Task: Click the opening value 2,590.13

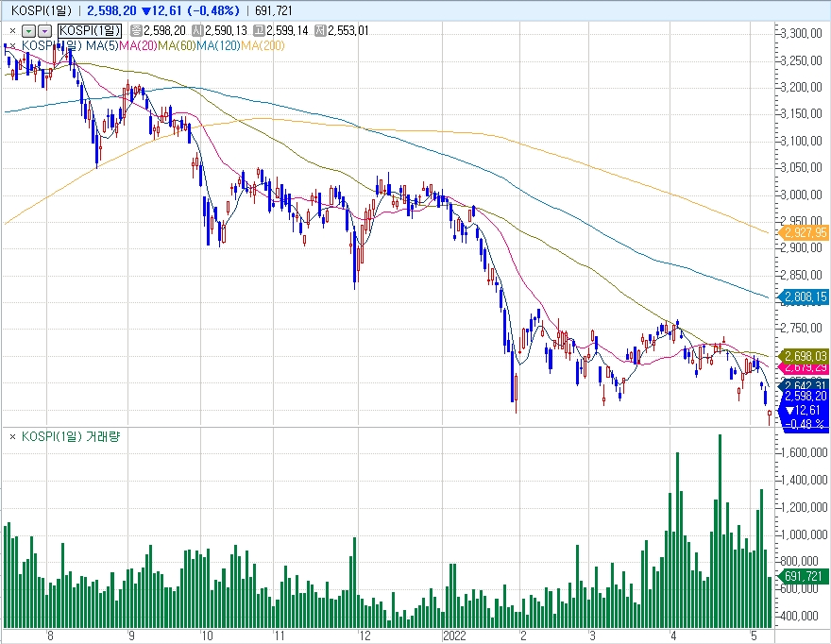Action: click(x=227, y=31)
